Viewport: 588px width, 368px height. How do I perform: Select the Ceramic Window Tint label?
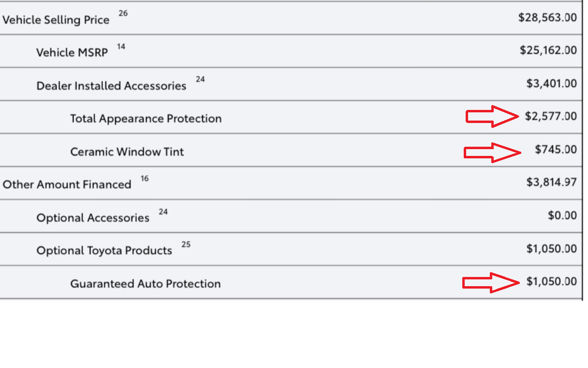(x=127, y=152)
